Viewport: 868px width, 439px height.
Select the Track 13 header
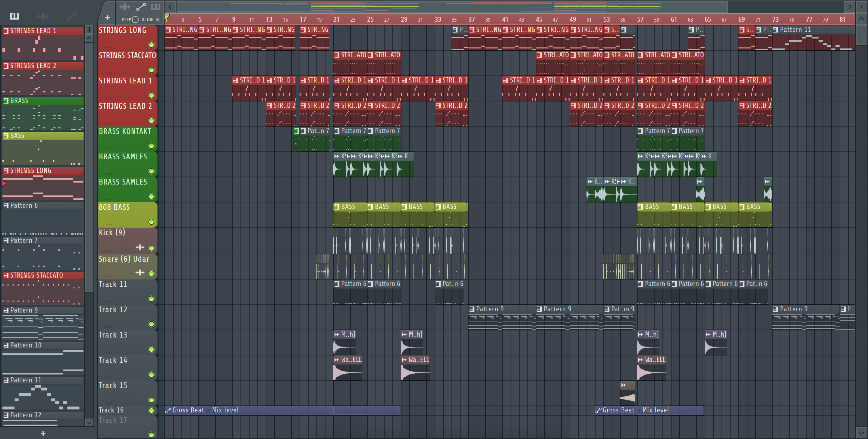127,342
